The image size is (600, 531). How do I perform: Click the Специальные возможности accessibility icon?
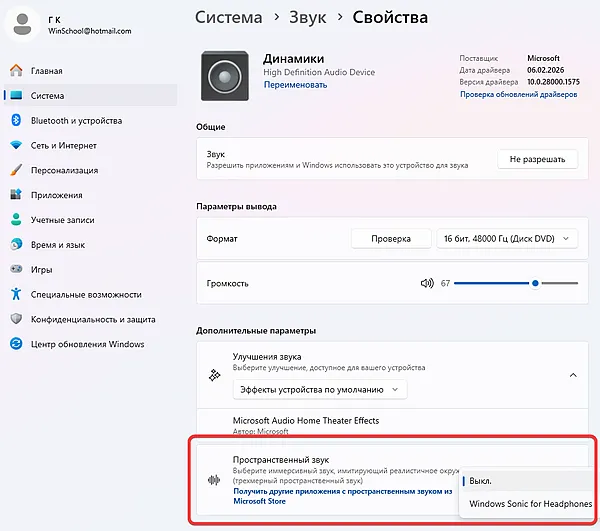pos(16,294)
